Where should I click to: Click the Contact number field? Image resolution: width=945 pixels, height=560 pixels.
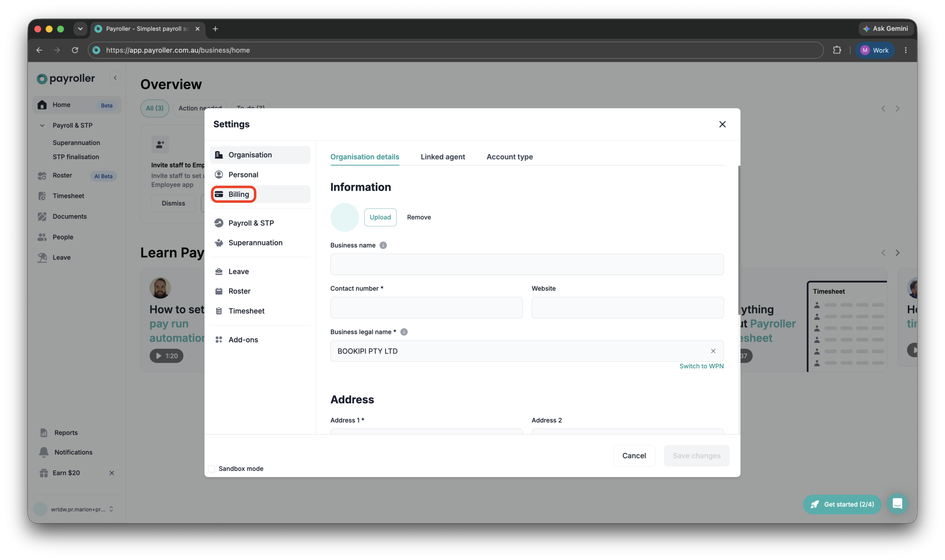(426, 308)
